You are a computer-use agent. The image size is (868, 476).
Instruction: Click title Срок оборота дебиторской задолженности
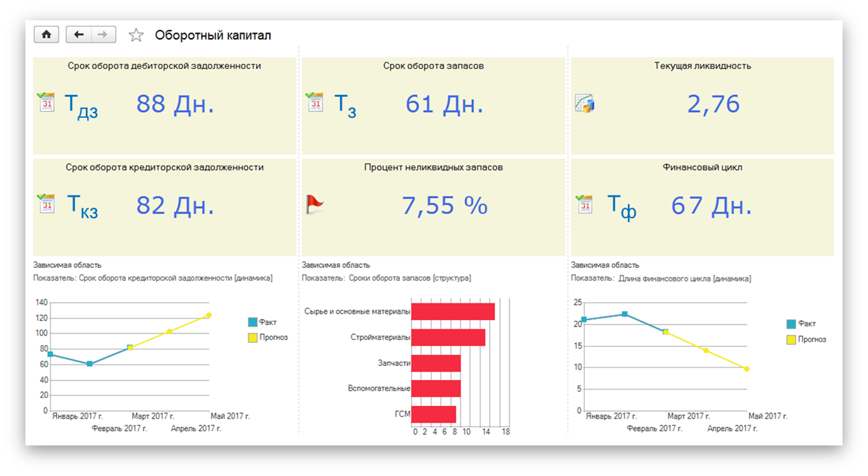(x=164, y=66)
